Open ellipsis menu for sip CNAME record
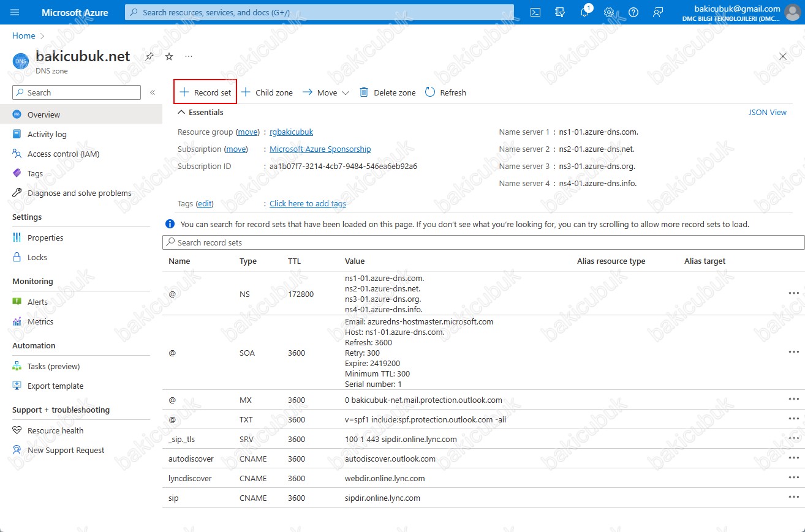The width and height of the screenshot is (805, 532). (794, 497)
